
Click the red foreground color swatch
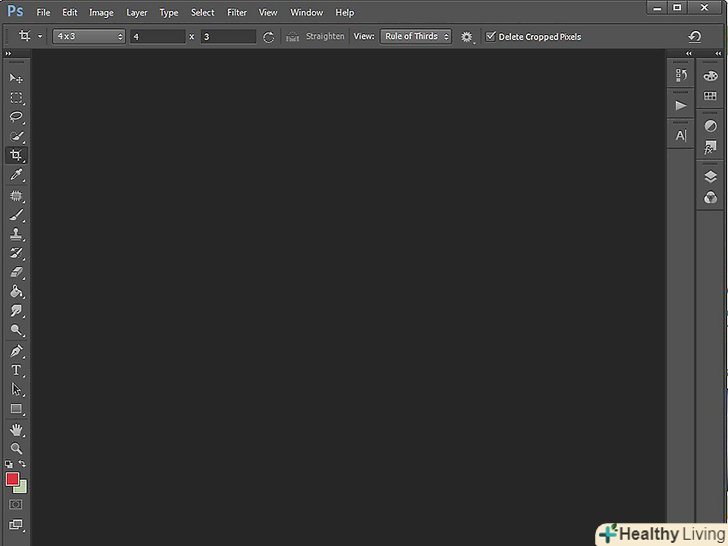pos(12,479)
